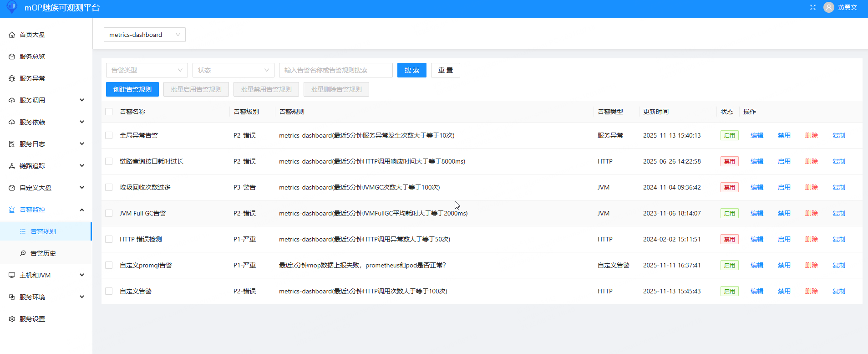868x354 pixels.
Task: Toggle the select-all checkbox in table header
Action: tap(109, 112)
